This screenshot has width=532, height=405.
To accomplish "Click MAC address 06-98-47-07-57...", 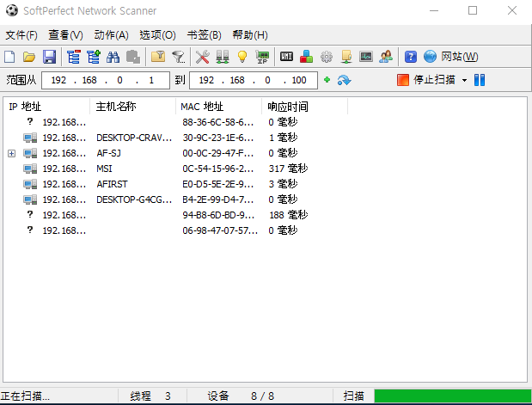I will (220, 230).
